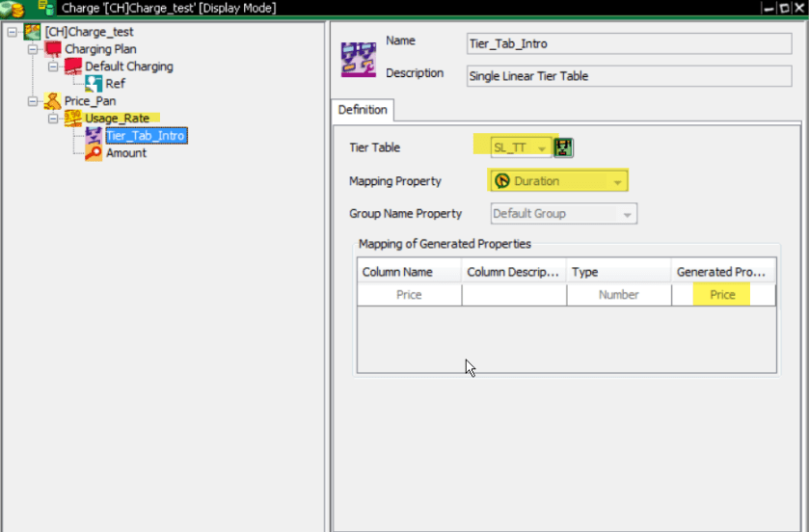Select the Price_Pan tree item
809x532 pixels.
click(x=91, y=101)
